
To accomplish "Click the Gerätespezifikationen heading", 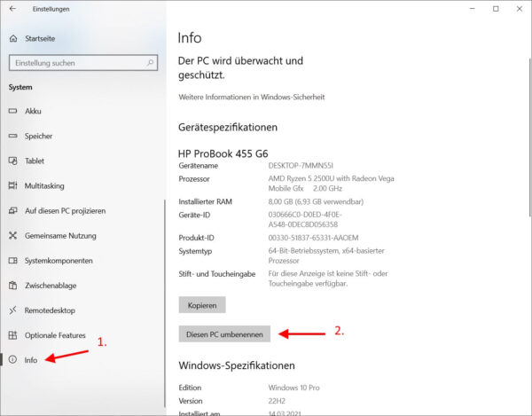I will pos(228,127).
